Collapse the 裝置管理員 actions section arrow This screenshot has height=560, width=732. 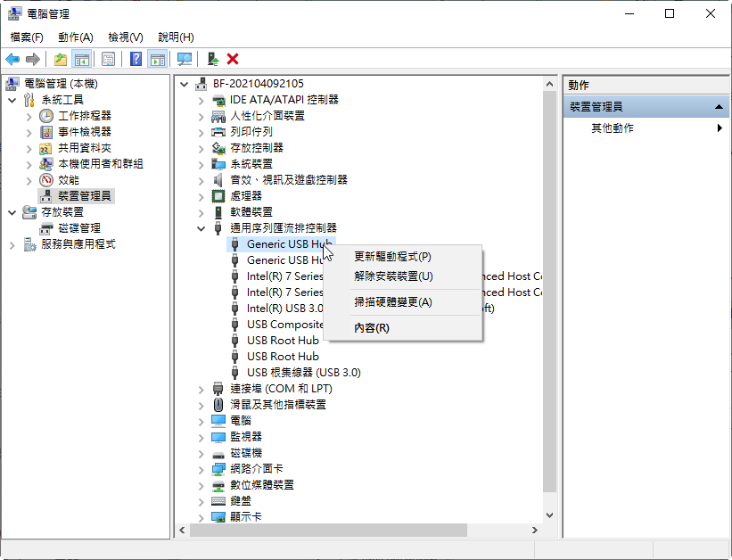(719, 107)
